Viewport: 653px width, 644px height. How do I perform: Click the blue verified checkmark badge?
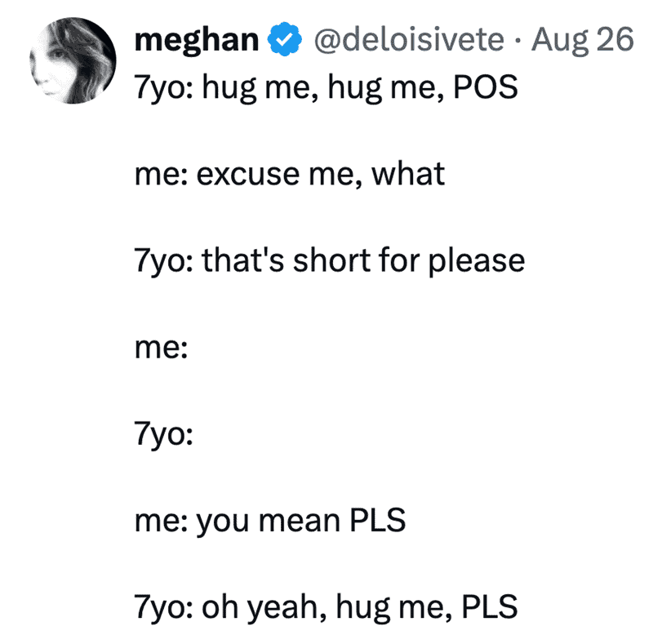(284, 39)
